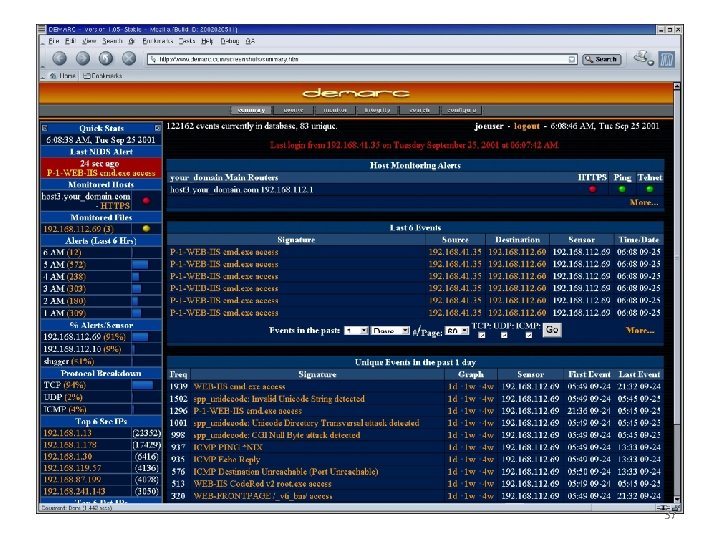This screenshot has width=720, height=540.
Task: Toggle the TCP checkbox in the events filter
Action: pyautogui.click(x=481, y=335)
